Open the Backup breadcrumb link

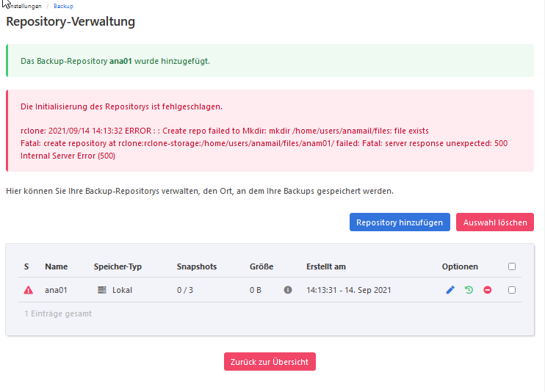point(63,6)
